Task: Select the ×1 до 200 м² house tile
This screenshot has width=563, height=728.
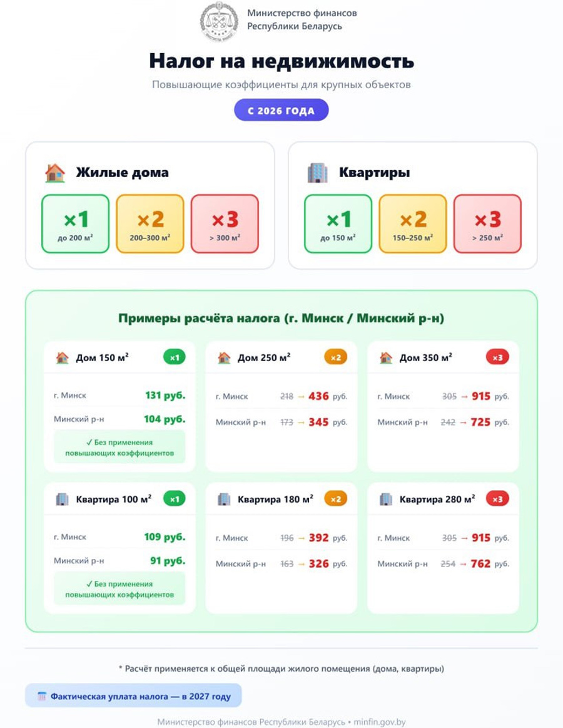Action: [x=75, y=223]
